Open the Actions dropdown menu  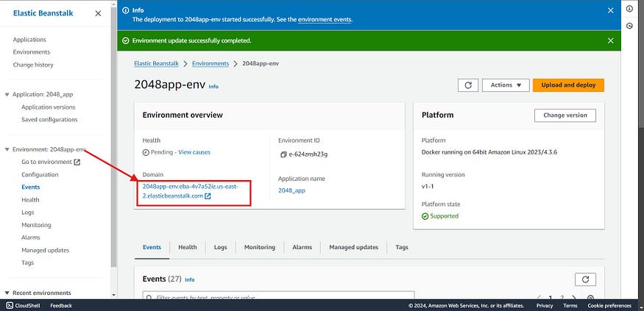[x=506, y=85]
